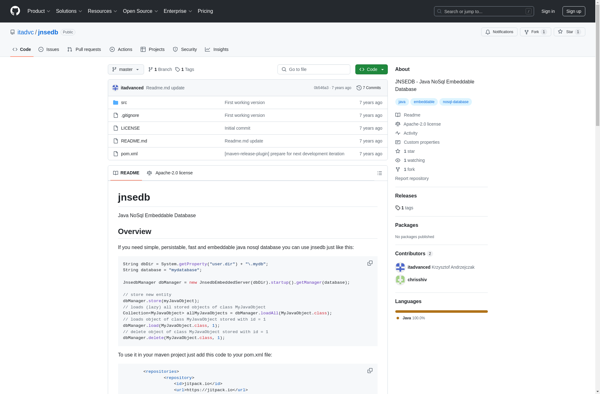Click the LICENSE file icon
Screen dimensions: 600x394
(x=116, y=128)
